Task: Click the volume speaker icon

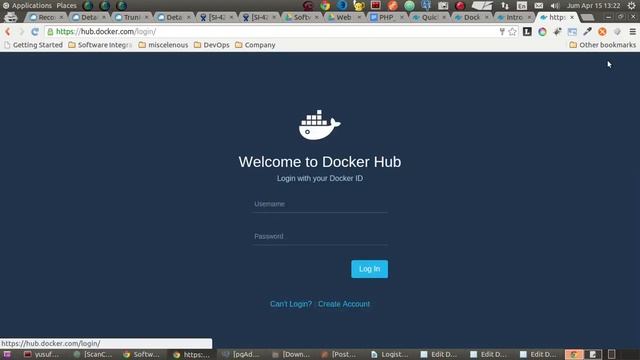Action: pyautogui.click(x=555, y=6)
